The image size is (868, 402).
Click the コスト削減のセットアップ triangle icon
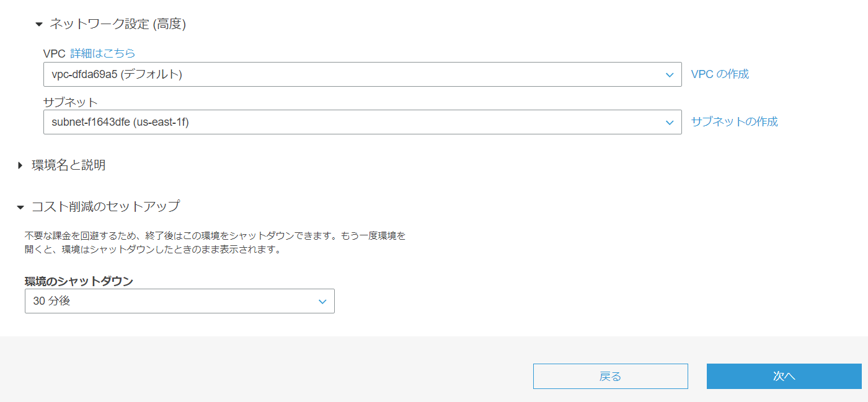click(x=20, y=207)
